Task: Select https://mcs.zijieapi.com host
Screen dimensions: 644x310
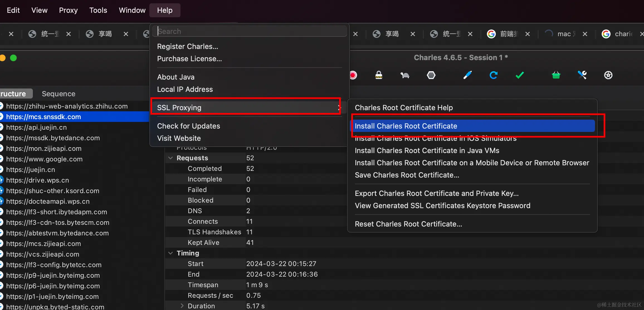Action: (x=43, y=244)
